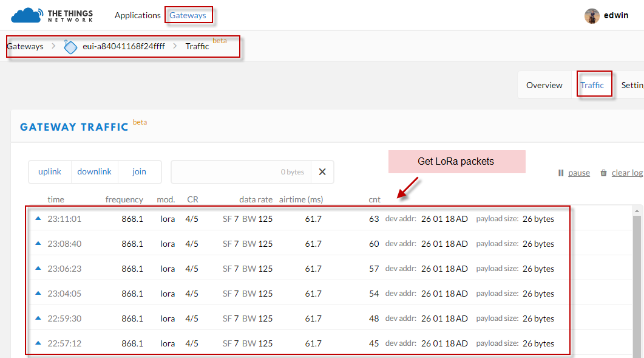Select the time 23:08:40 cell
Screen dimensions: 644x358
(x=64, y=244)
